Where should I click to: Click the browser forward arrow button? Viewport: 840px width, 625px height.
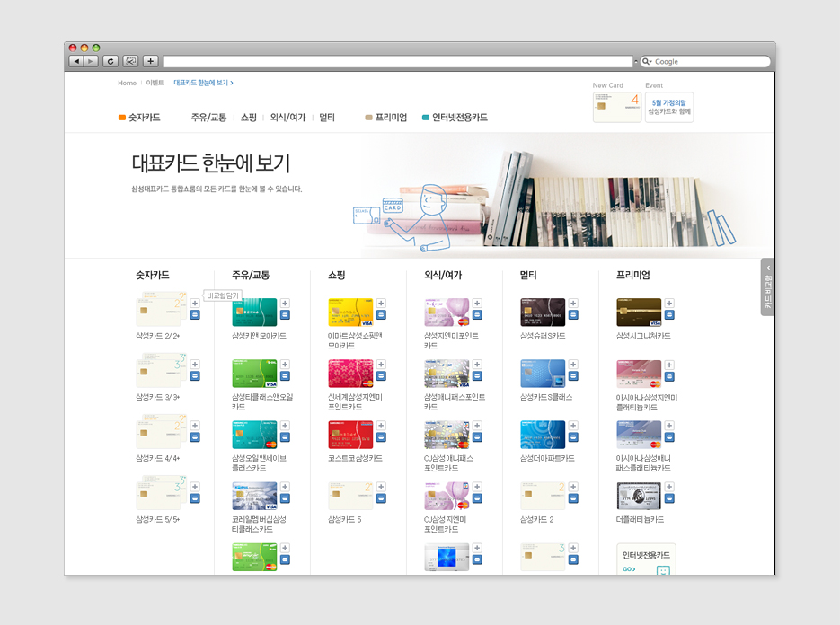(91, 61)
